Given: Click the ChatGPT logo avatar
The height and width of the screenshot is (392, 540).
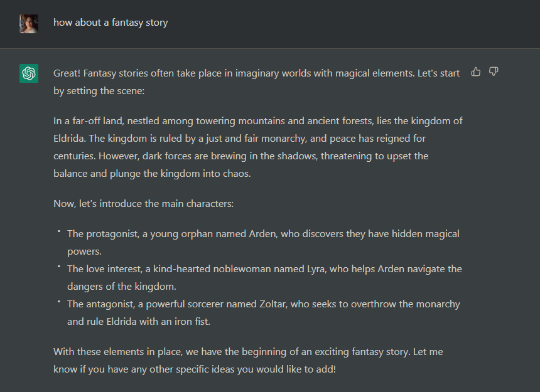Looking at the screenshot, I should (29, 73).
